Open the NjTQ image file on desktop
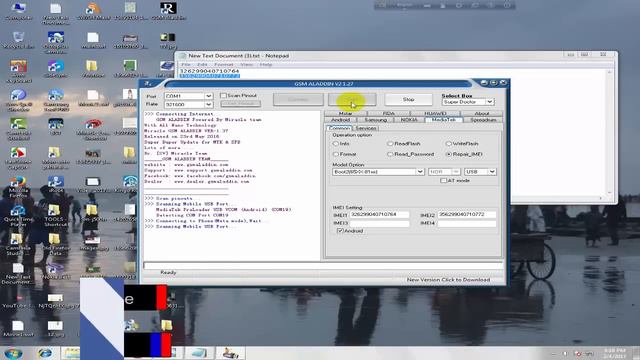This screenshot has height=360, width=640. pyautogui.click(x=55, y=301)
